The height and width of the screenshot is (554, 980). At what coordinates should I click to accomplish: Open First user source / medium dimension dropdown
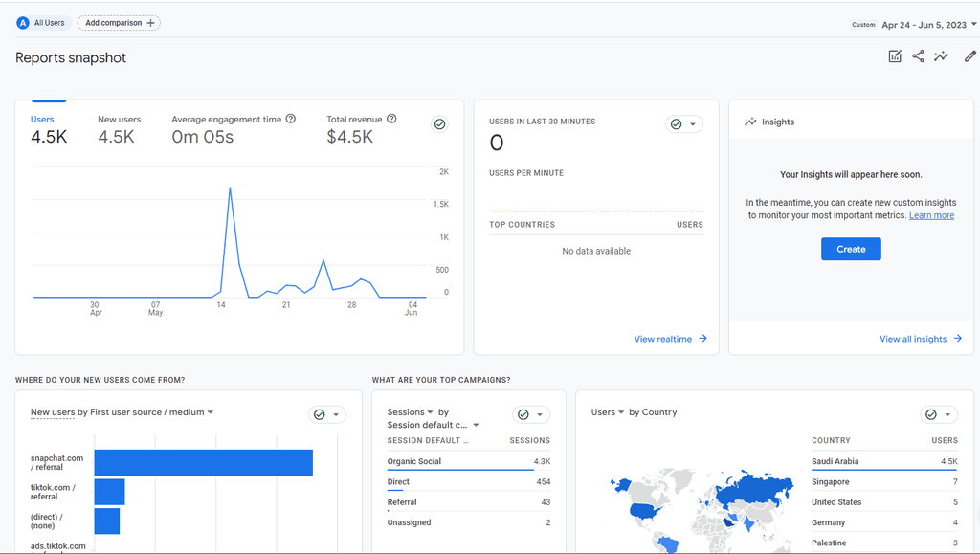click(x=152, y=412)
